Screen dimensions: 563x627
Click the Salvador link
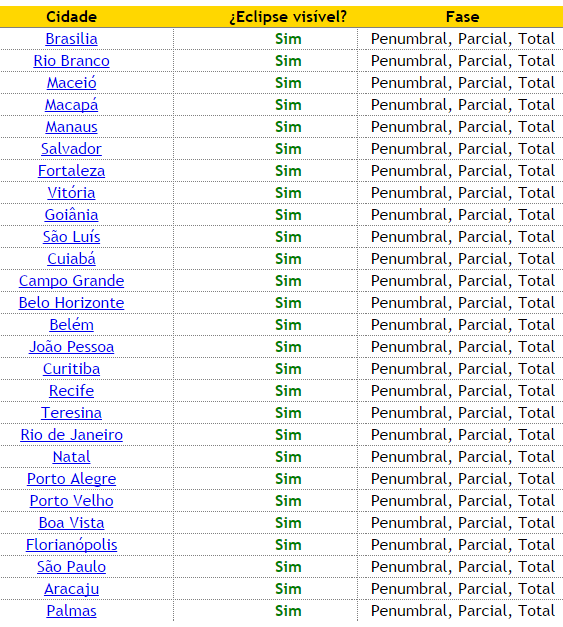71,149
